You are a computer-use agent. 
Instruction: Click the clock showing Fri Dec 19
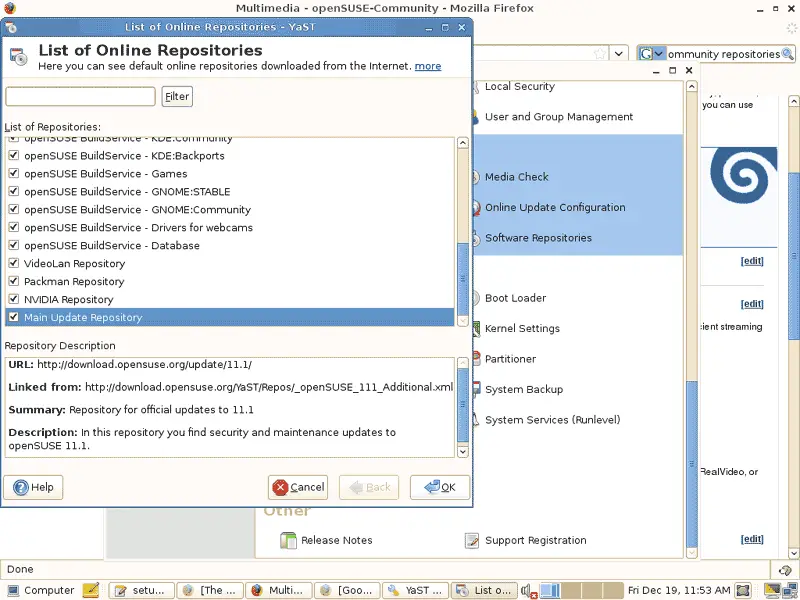point(679,590)
